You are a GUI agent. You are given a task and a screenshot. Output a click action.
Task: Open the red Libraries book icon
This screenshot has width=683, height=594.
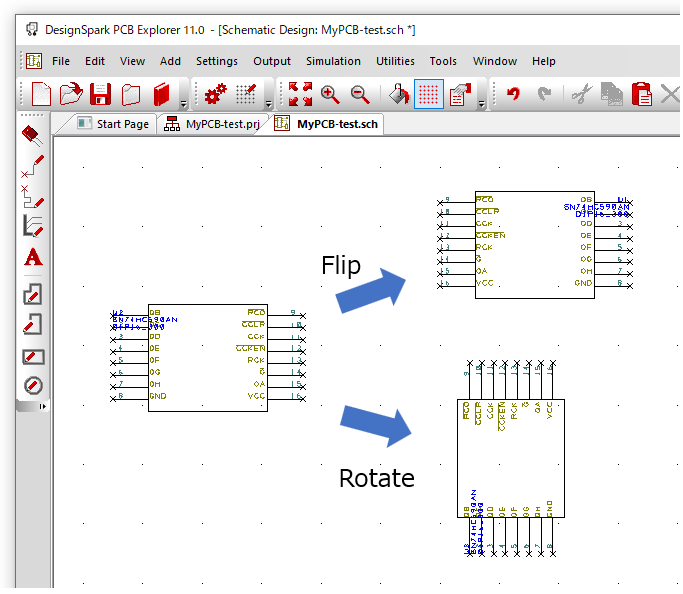click(162, 95)
